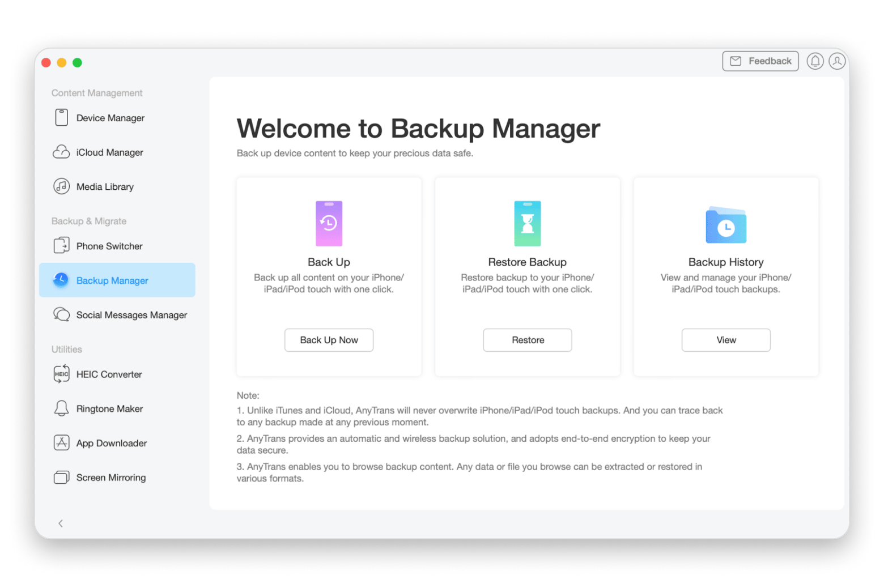Viewport: 884px width, 588px height.
Task: Select the Backup Manager sidebar item
Action: [117, 280]
